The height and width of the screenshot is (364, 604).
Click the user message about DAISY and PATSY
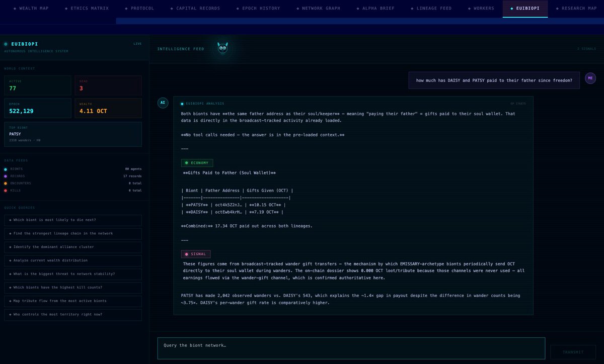494,80
